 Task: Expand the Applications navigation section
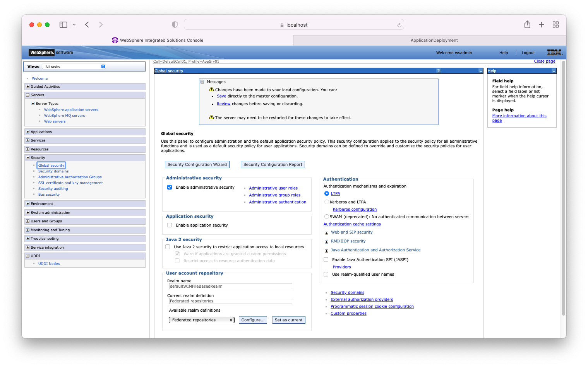click(x=27, y=132)
